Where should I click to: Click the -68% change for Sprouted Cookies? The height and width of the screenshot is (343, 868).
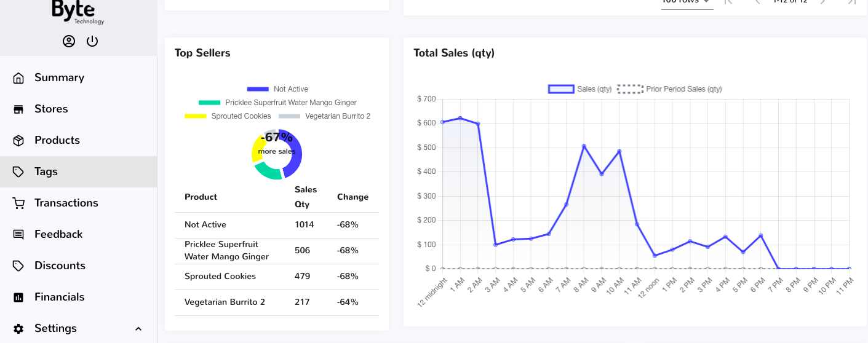pos(348,276)
